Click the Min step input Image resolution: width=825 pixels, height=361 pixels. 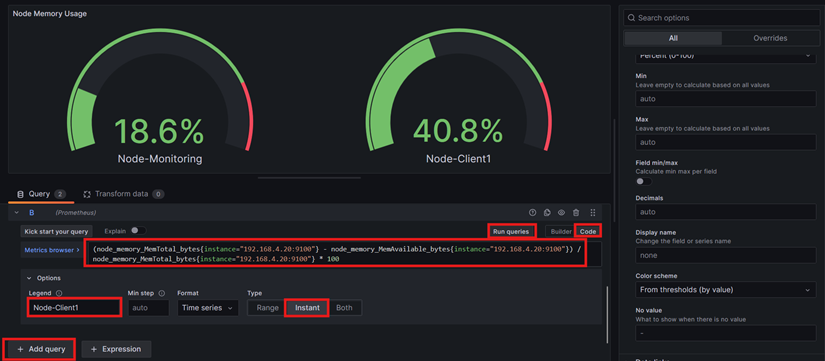click(148, 308)
